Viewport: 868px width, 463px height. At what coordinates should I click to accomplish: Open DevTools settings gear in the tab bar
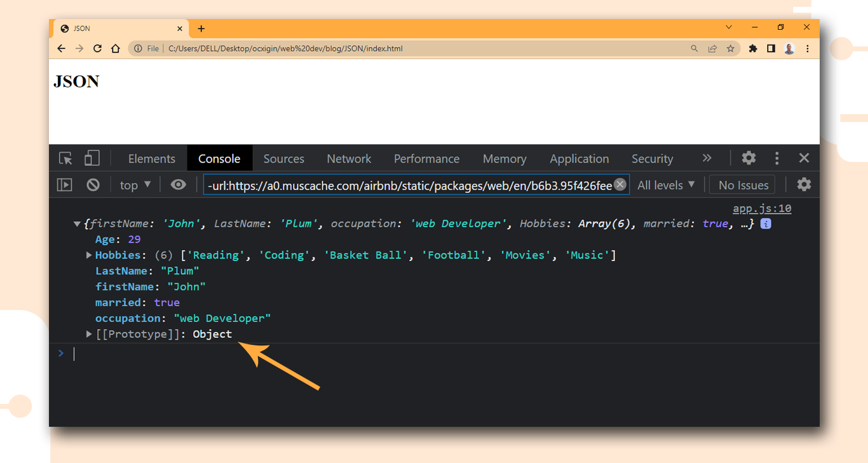tap(749, 158)
